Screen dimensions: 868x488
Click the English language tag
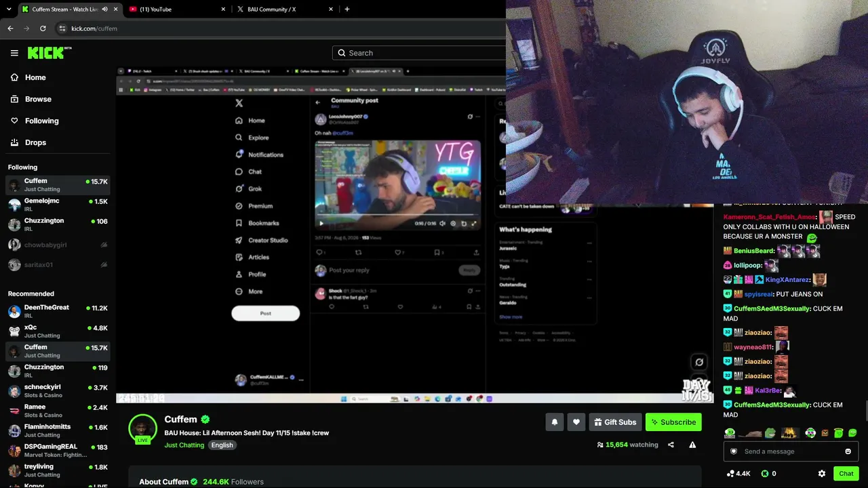click(x=222, y=445)
